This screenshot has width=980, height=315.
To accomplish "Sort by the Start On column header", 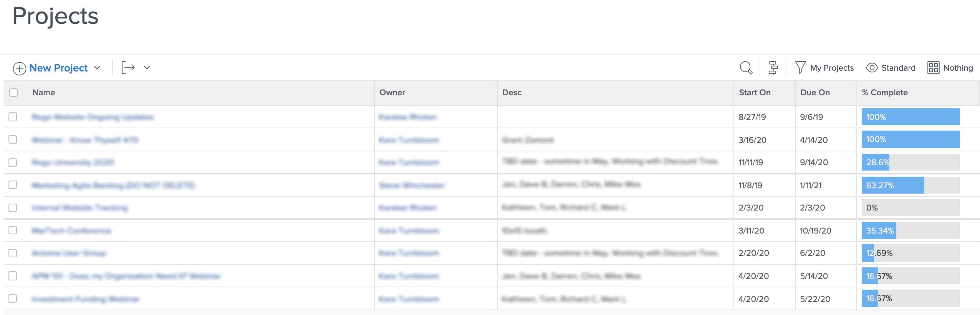I will [755, 93].
